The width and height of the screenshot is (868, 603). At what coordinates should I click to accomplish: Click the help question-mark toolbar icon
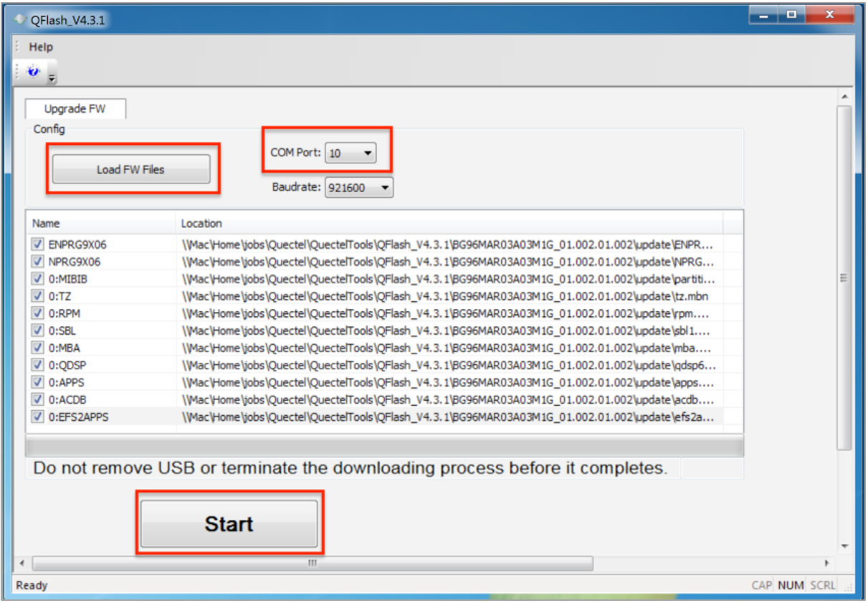tap(33, 71)
